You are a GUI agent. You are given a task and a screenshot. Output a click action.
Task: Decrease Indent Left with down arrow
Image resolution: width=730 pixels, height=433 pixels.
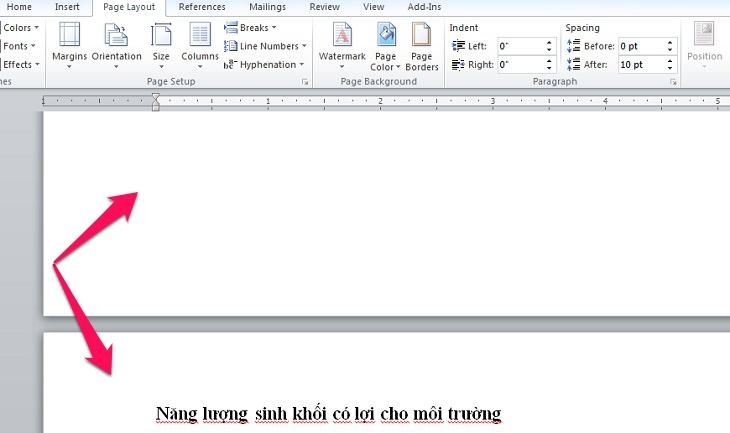(x=549, y=49)
